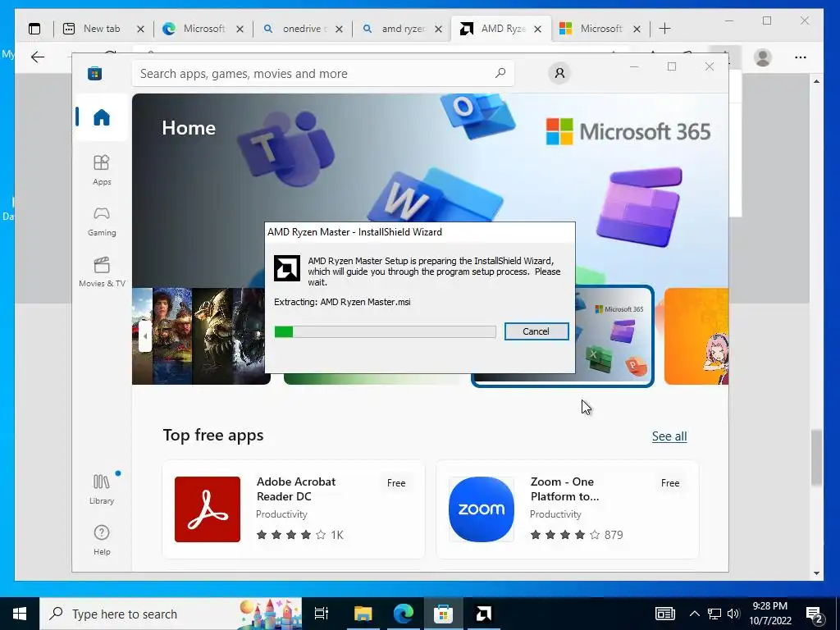The height and width of the screenshot is (630, 840).
Task: Close the New tab browser tab
Action: 140,29
